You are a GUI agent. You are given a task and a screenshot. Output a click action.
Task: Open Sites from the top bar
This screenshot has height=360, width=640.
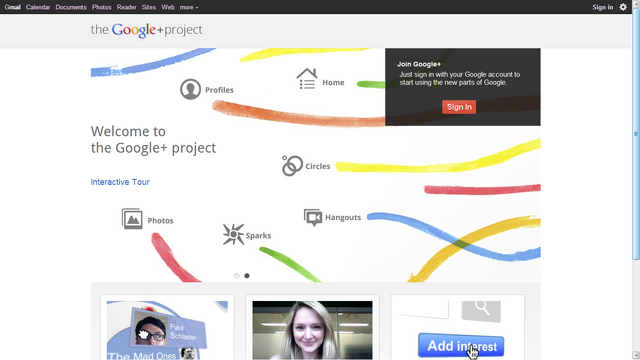click(149, 7)
